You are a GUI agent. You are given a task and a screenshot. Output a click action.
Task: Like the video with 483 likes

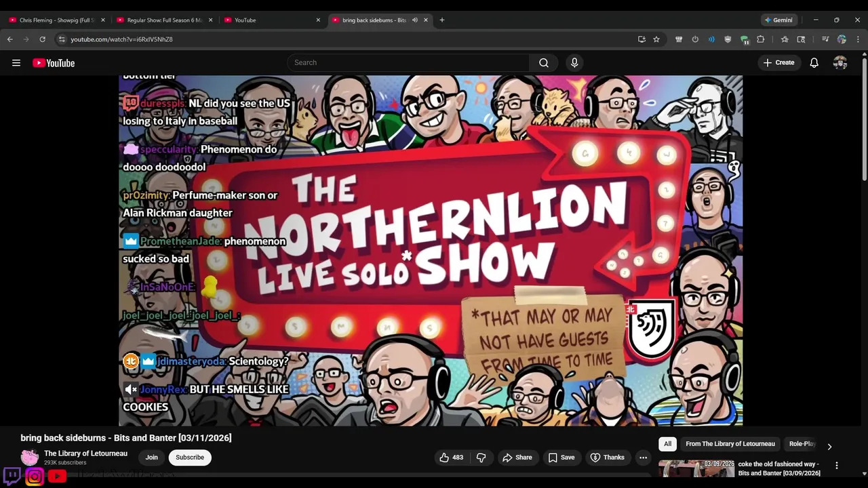(452, 457)
